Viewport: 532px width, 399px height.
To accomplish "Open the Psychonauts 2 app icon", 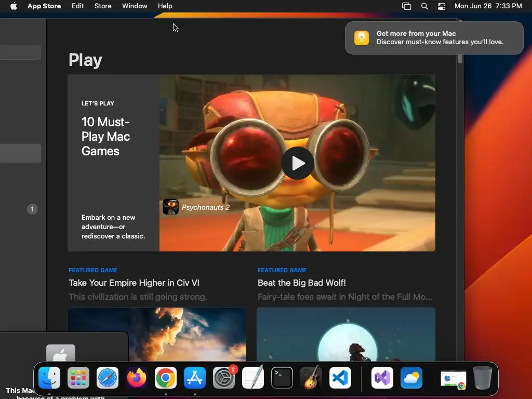I will pyautogui.click(x=170, y=207).
